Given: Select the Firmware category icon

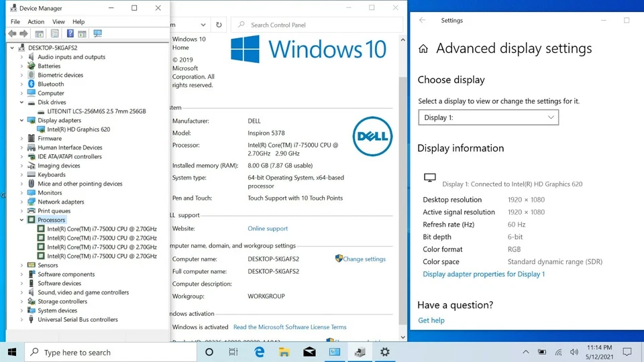Looking at the screenshot, I should pyautogui.click(x=32, y=138).
